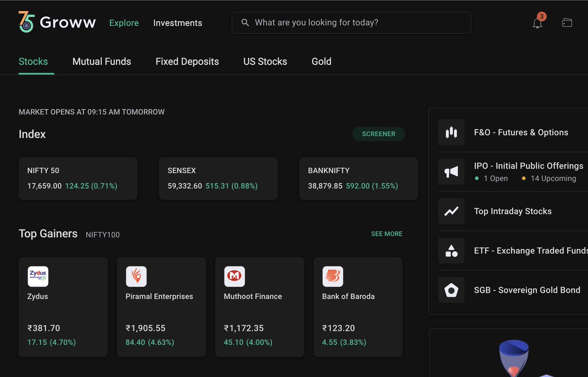588x377 pixels.
Task: Click the ₹123.20 Bank of Baroda price
Action: pos(338,328)
